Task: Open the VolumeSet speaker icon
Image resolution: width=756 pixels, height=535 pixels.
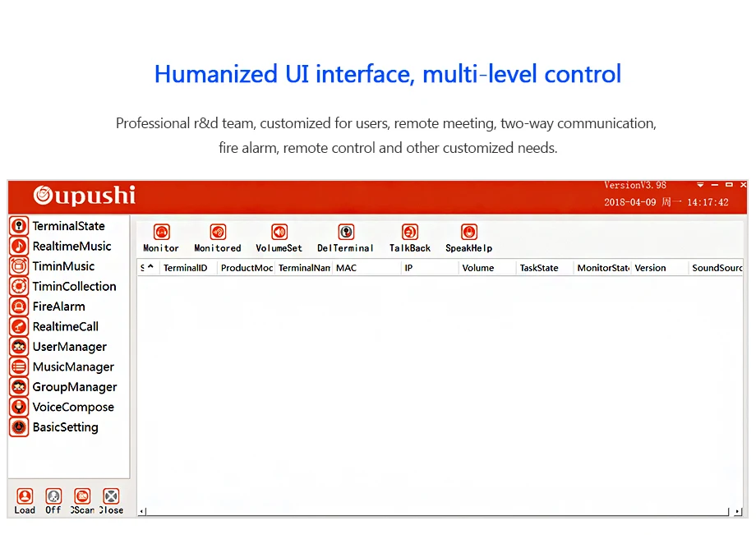Action: click(x=279, y=233)
